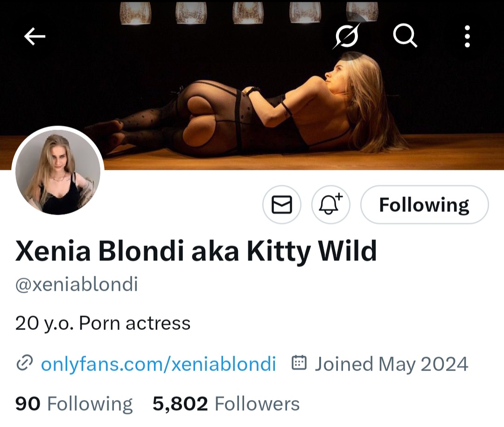Toggle post notifications with the bell icon
The height and width of the screenshot is (427, 504).
[330, 204]
